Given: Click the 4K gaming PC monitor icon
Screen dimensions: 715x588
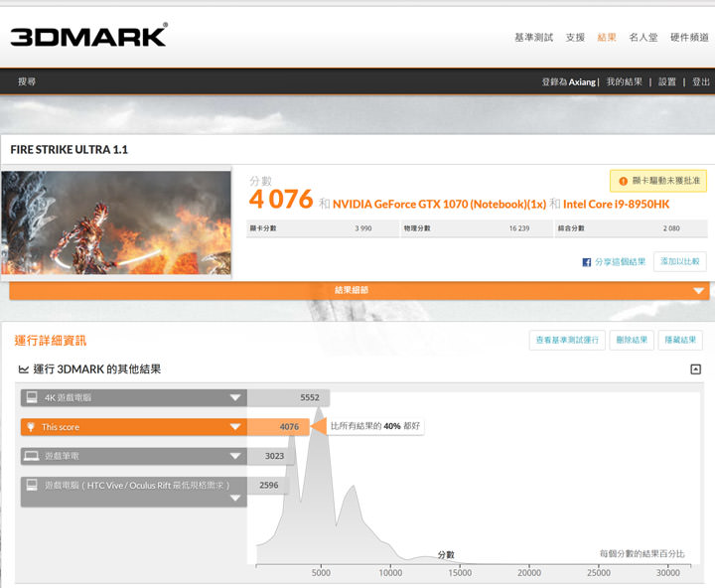Looking at the screenshot, I should click(x=31, y=397).
